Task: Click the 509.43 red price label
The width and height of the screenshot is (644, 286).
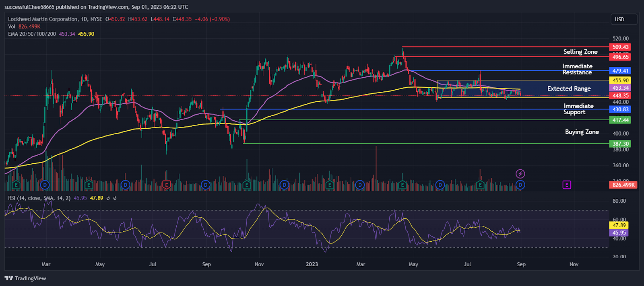Action: click(x=620, y=47)
